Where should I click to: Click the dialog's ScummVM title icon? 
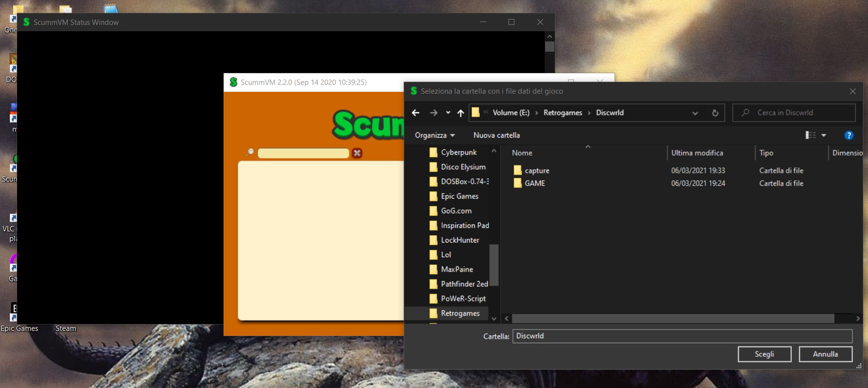414,91
